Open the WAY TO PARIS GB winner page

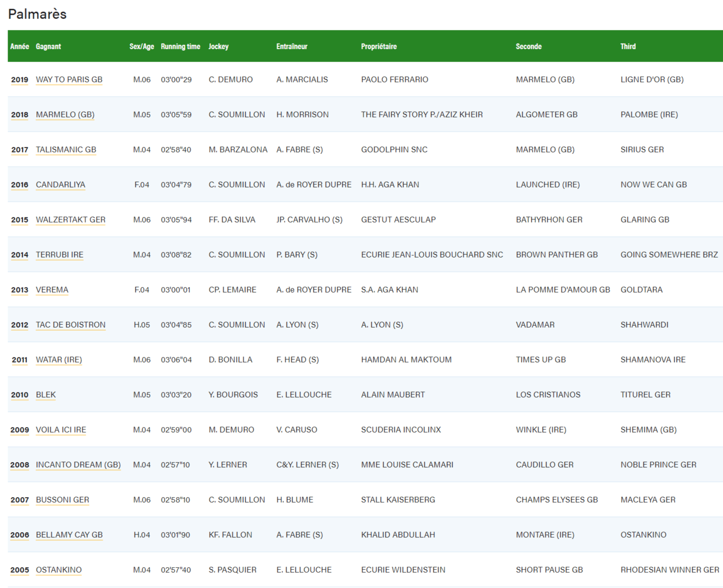point(69,79)
